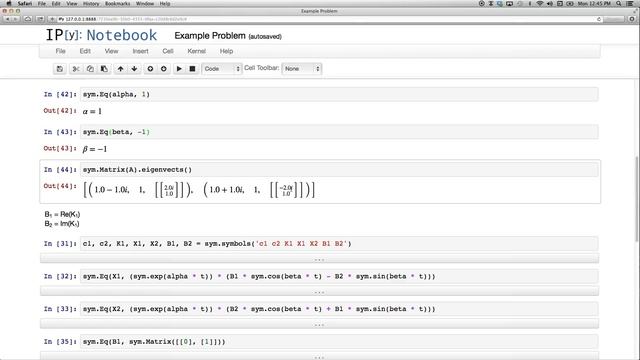Move selected cell down with arrow icon
Screen dimensions: 640x360
tap(134, 69)
